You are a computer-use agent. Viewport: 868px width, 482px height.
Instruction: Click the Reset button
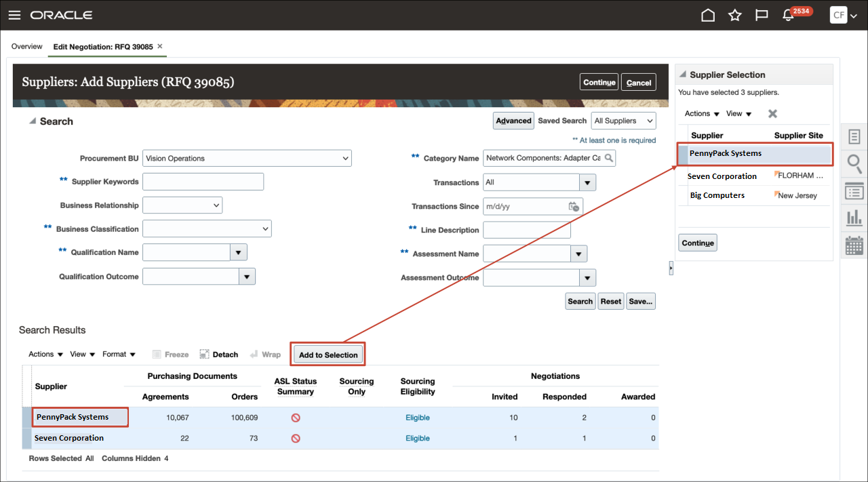[x=610, y=301]
